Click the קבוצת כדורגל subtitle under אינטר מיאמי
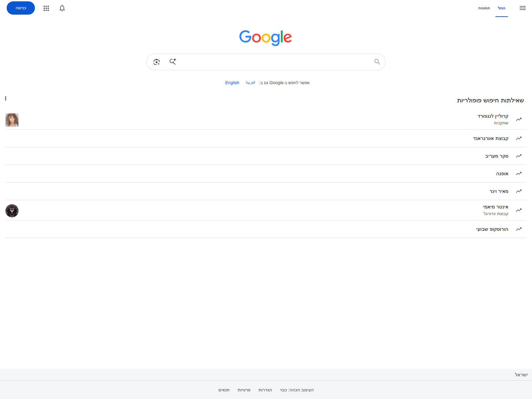 tap(496, 214)
